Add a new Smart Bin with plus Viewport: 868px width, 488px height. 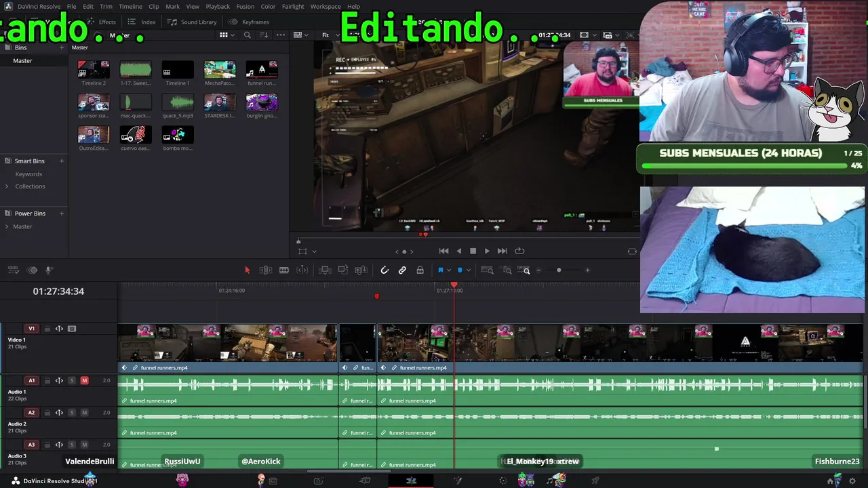[62, 161]
